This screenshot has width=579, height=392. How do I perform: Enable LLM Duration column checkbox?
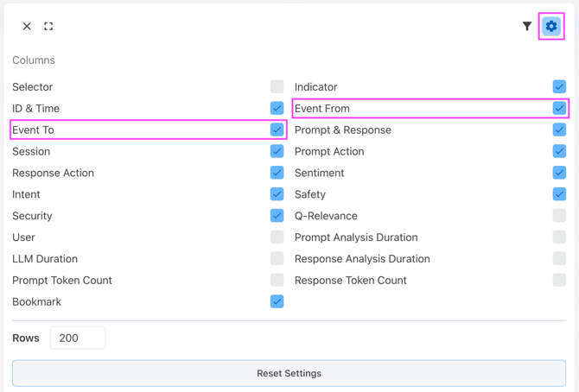coord(277,258)
